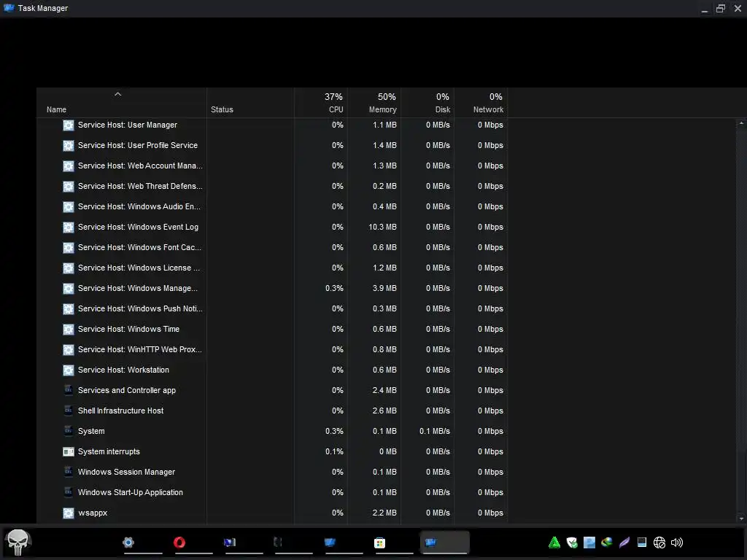Screen dimensions: 747x560
Task: Click the Windows Start-Up Application icon
Action: click(69, 492)
